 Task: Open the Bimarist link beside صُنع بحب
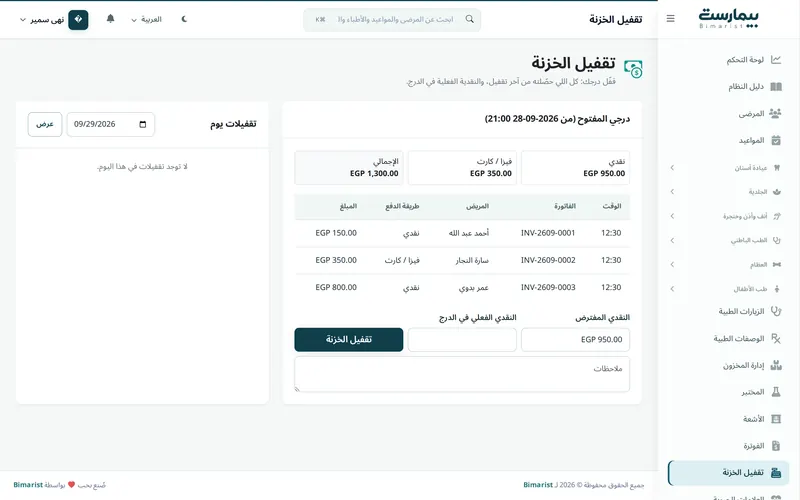(28, 485)
